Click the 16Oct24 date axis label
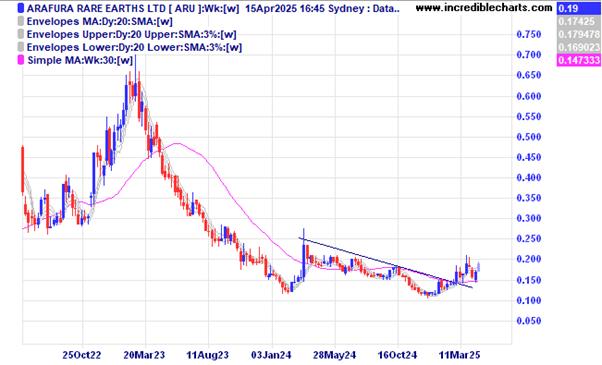The image size is (602, 365). [397, 355]
